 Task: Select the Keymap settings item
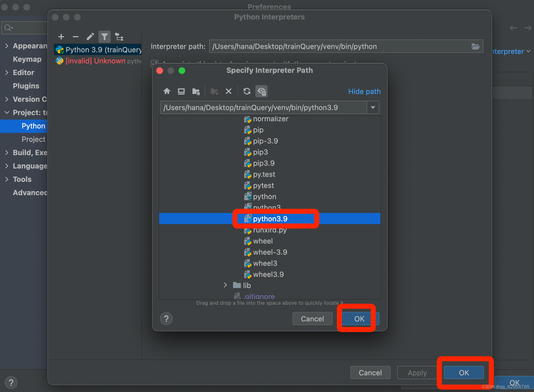point(27,59)
